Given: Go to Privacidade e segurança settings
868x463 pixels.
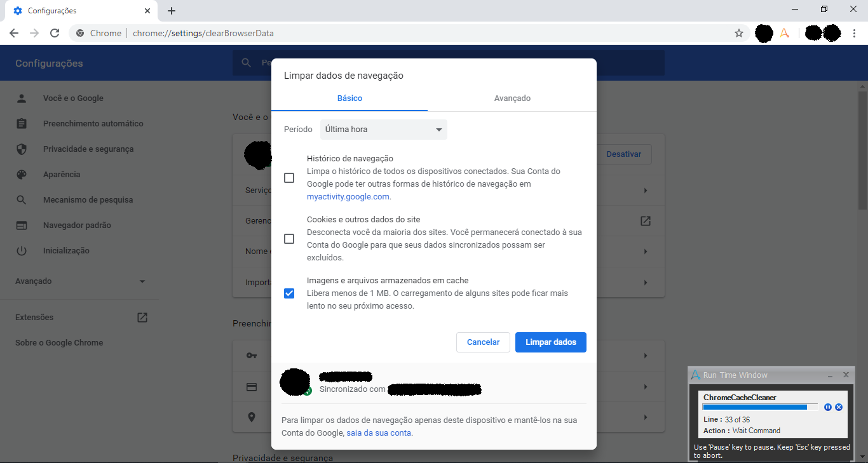Looking at the screenshot, I should (88, 149).
